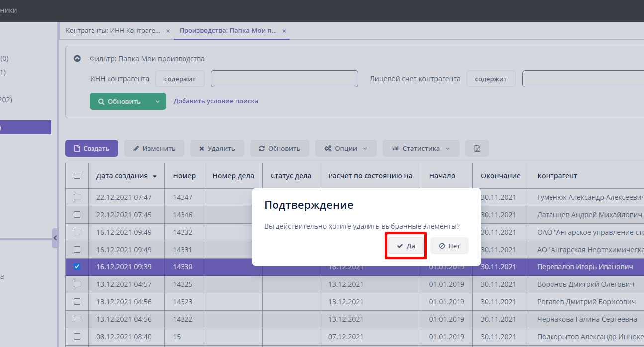
Task: Close the Производства tab with x icon
Action: pyautogui.click(x=284, y=31)
